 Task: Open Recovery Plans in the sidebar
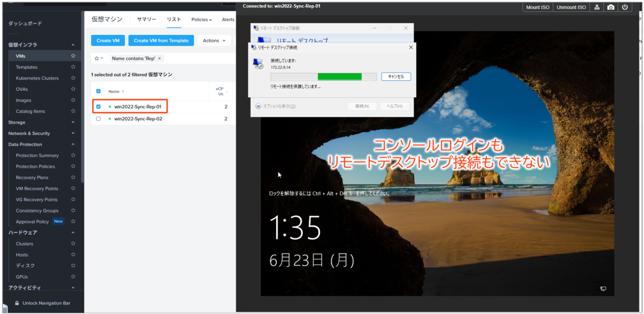pyautogui.click(x=32, y=177)
